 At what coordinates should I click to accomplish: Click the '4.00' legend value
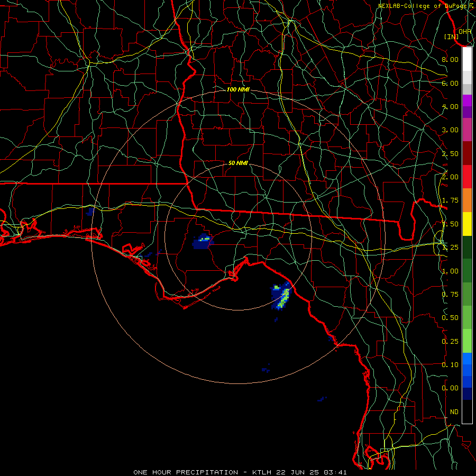(450, 106)
